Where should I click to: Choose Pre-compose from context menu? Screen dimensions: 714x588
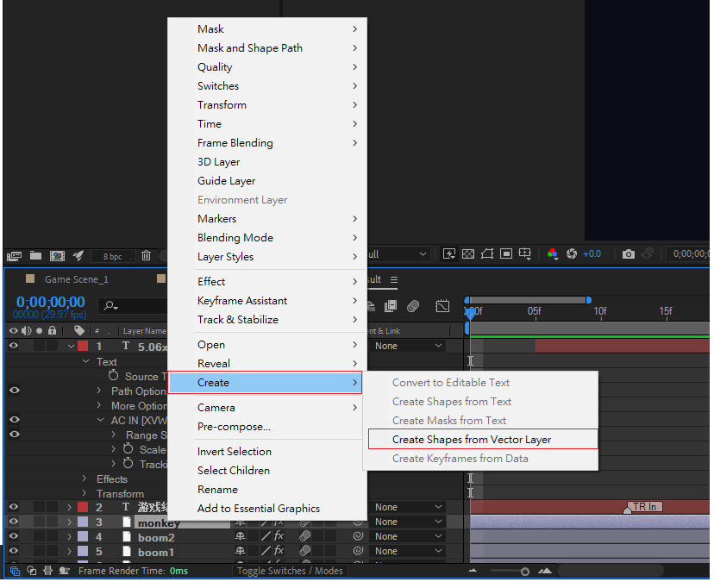tap(234, 427)
